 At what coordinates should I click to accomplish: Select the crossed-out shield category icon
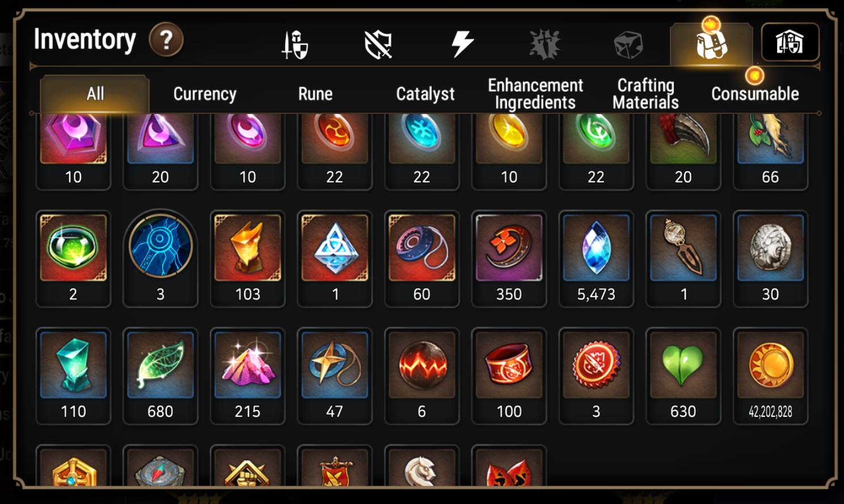click(x=378, y=44)
